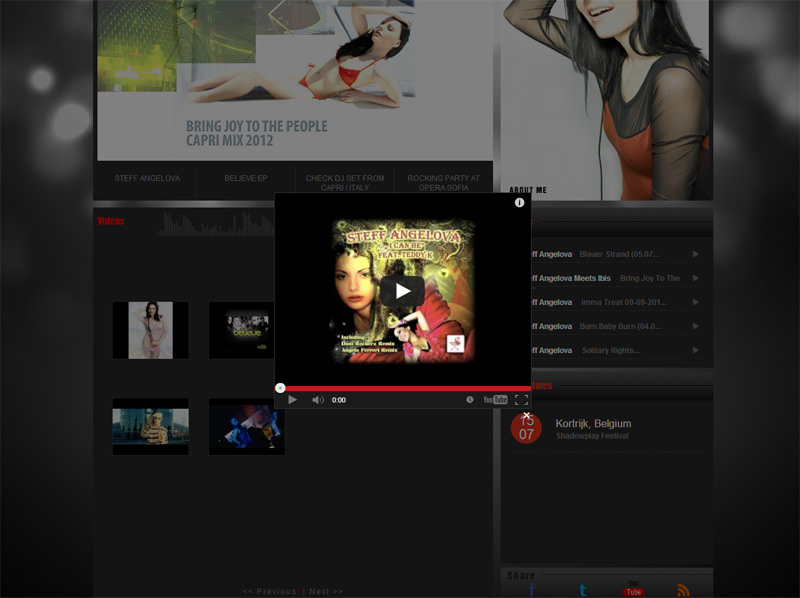Play the Burn Baby Burn track arrow
This screenshot has width=800, height=598.
[695, 326]
